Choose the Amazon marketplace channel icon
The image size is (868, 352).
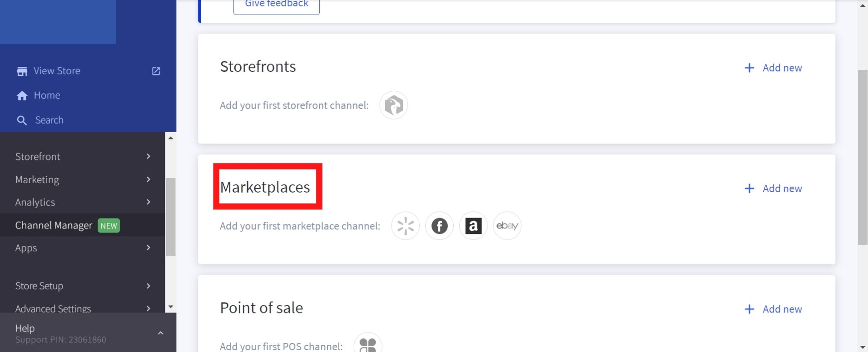(x=473, y=226)
